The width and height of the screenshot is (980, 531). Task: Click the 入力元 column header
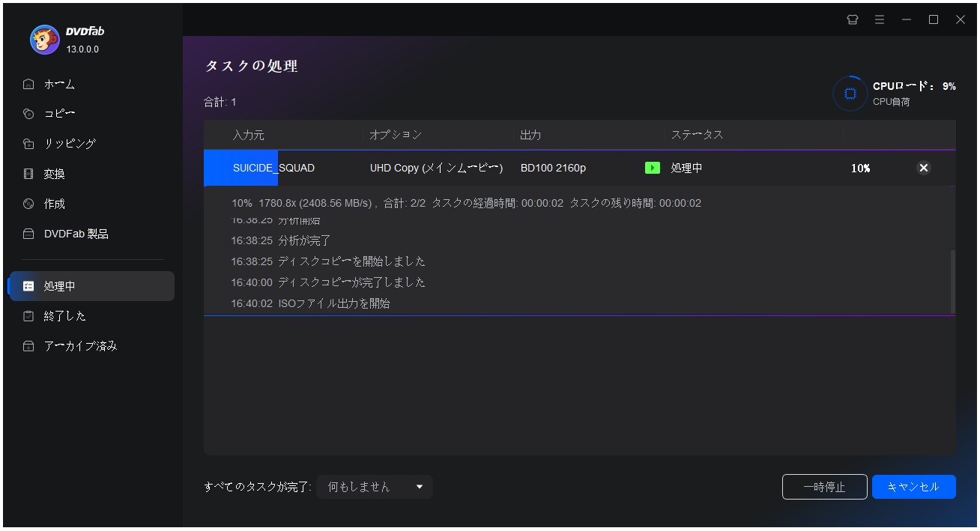click(x=249, y=135)
